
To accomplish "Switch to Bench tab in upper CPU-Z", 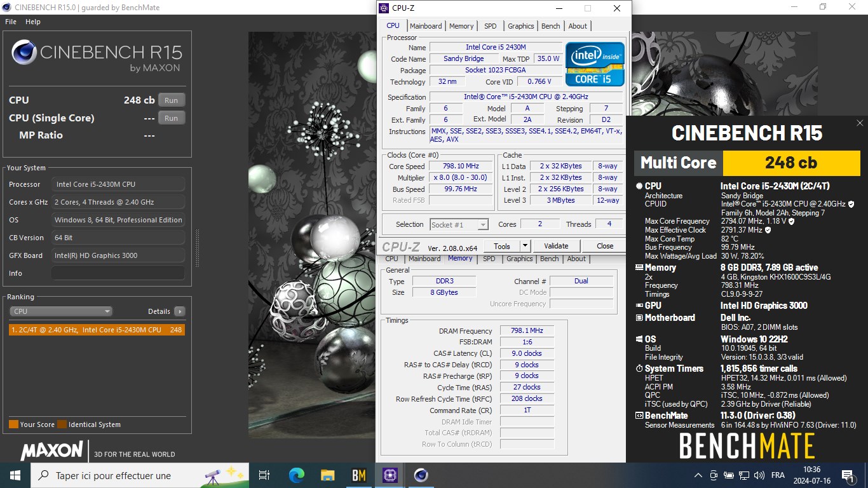I will click(551, 26).
